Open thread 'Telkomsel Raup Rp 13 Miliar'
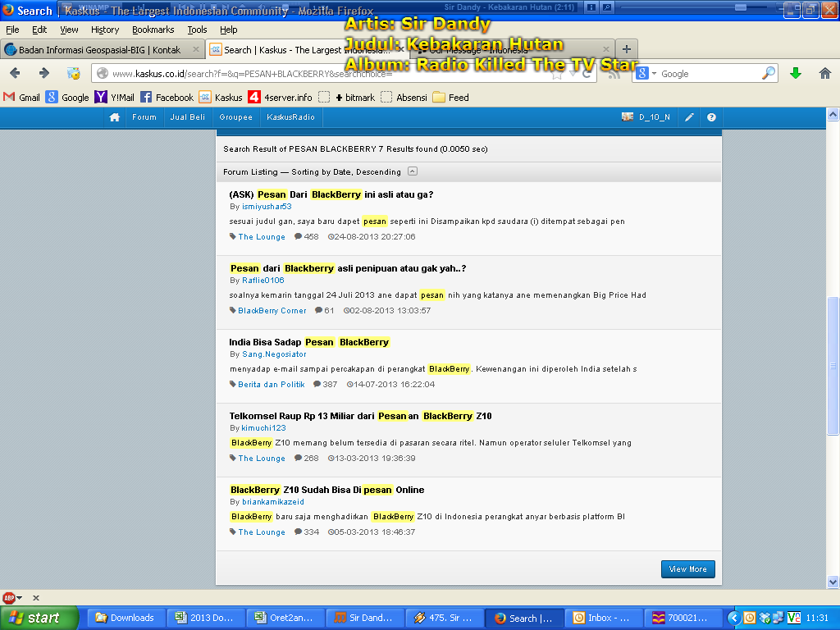This screenshot has height=630, width=840. [x=361, y=416]
